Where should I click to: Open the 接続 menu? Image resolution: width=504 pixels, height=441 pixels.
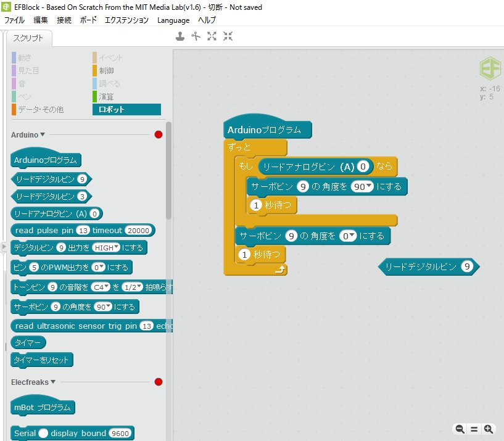click(x=64, y=20)
